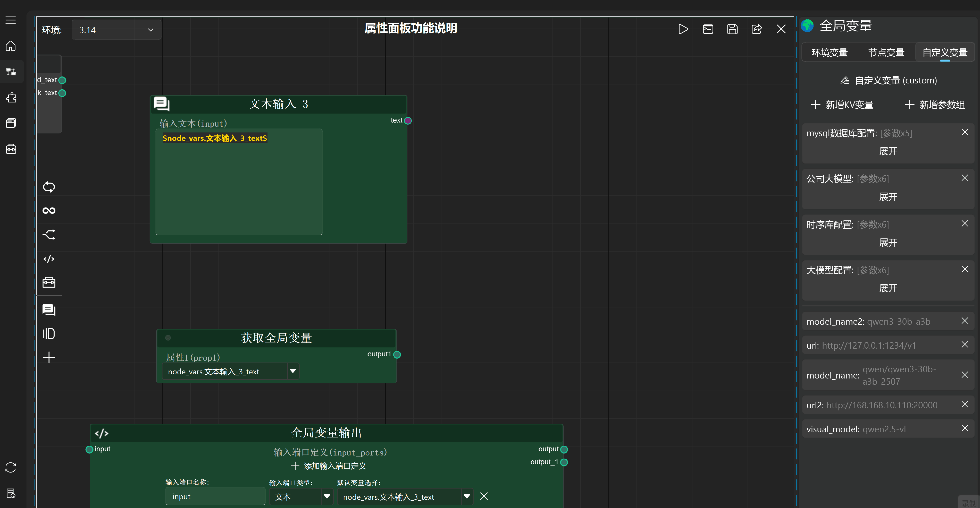
Task: Expand the 大模型配置 parameter group
Action: [x=888, y=288]
